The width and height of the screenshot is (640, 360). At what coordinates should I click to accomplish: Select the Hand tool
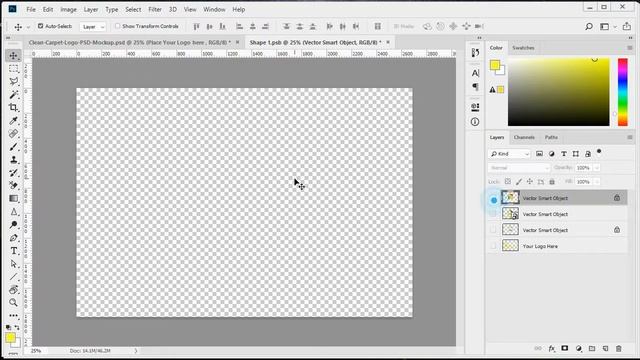click(13, 289)
